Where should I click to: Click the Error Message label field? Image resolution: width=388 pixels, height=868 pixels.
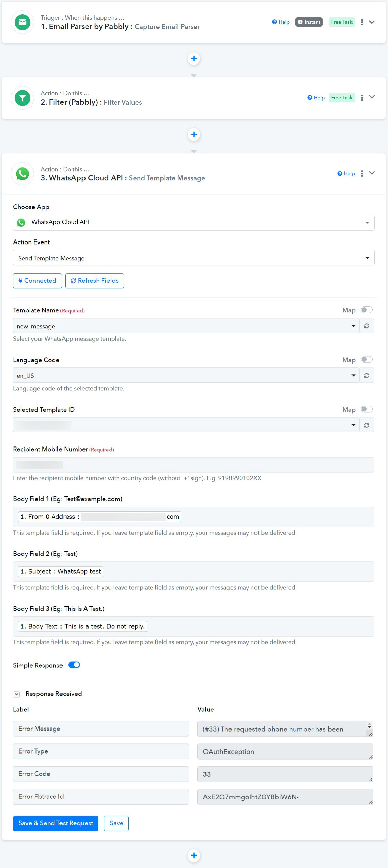[101, 729]
